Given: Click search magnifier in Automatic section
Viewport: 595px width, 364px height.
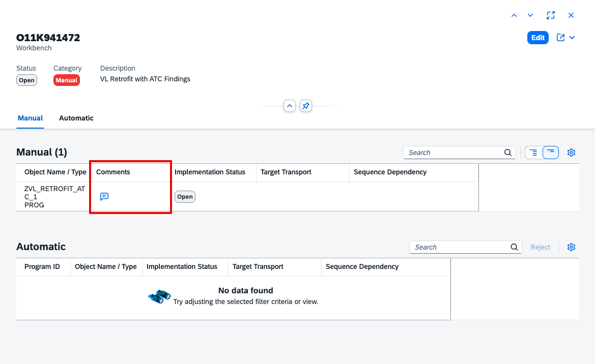Looking at the screenshot, I should (x=514, y=247).
